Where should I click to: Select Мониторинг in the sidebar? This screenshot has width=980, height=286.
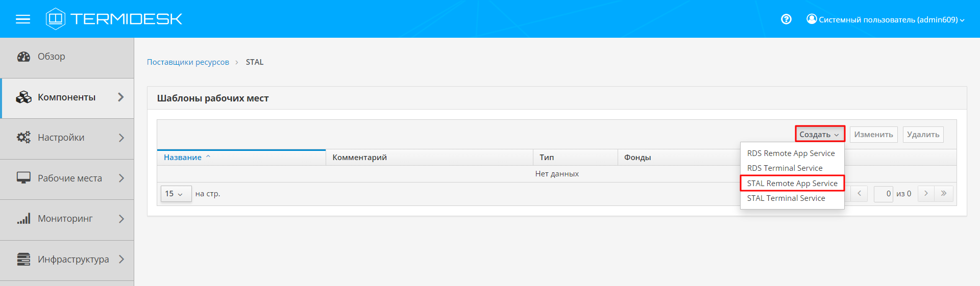point(67,220)
